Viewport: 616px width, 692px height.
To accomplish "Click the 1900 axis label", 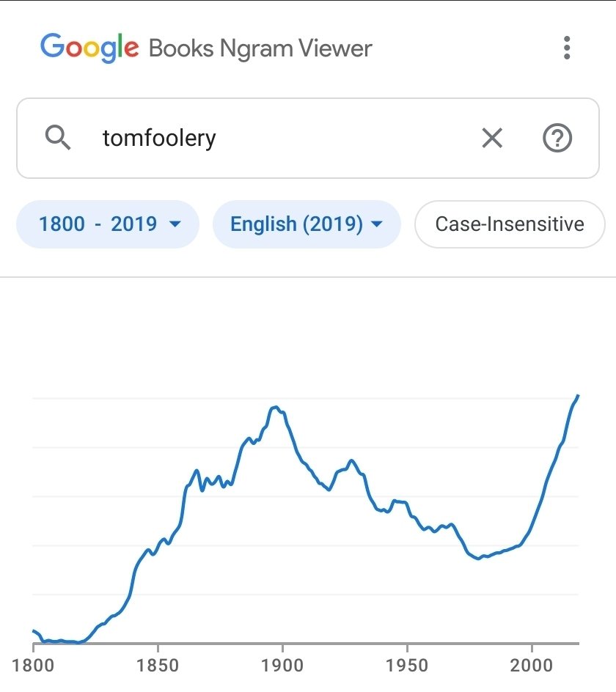I will 282,666.
